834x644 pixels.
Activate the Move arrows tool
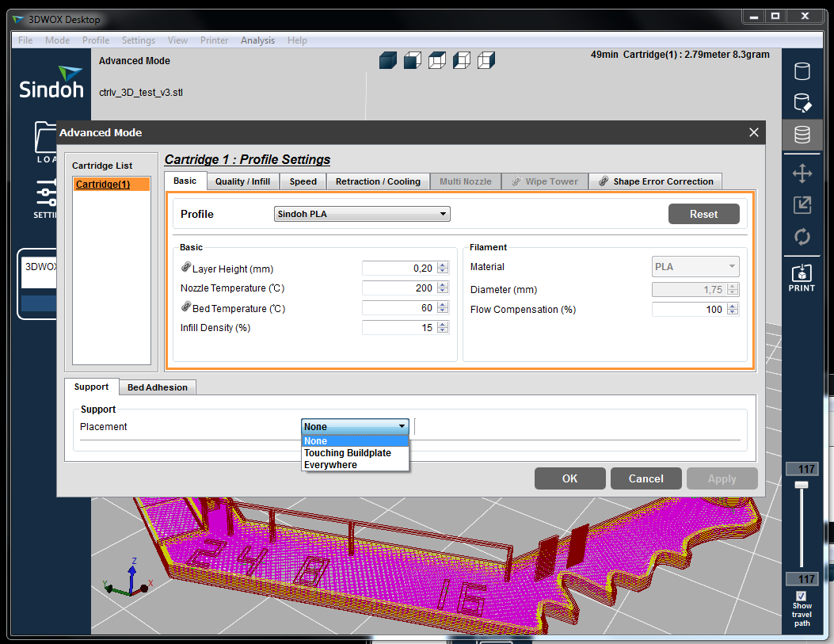click(x=802, y=173)
